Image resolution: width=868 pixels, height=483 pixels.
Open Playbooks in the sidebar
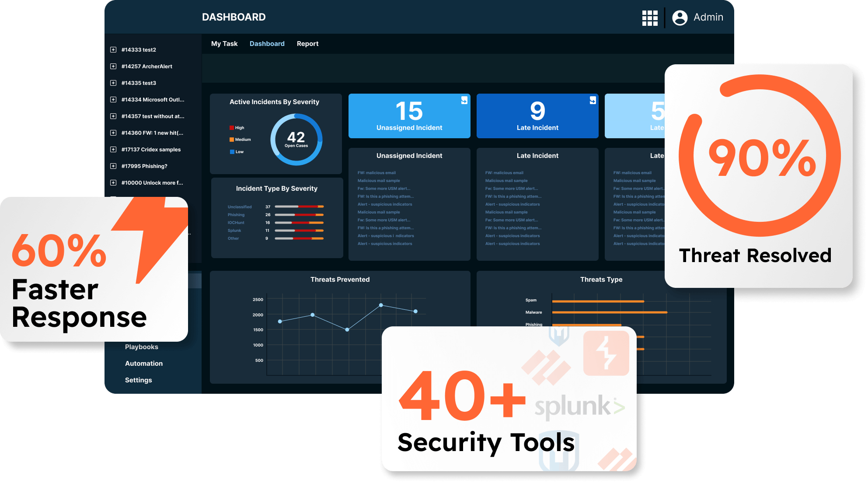pyautogui.click(x=141, y=346)
